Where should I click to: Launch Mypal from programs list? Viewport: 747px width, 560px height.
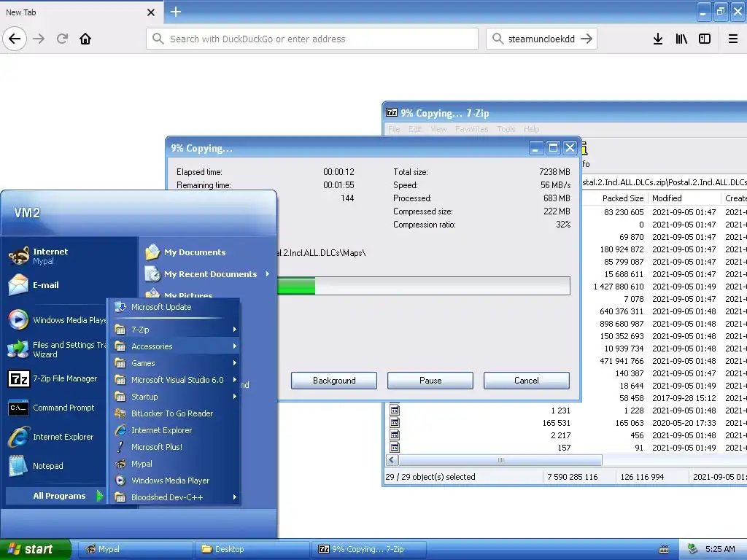coord(174,464)
